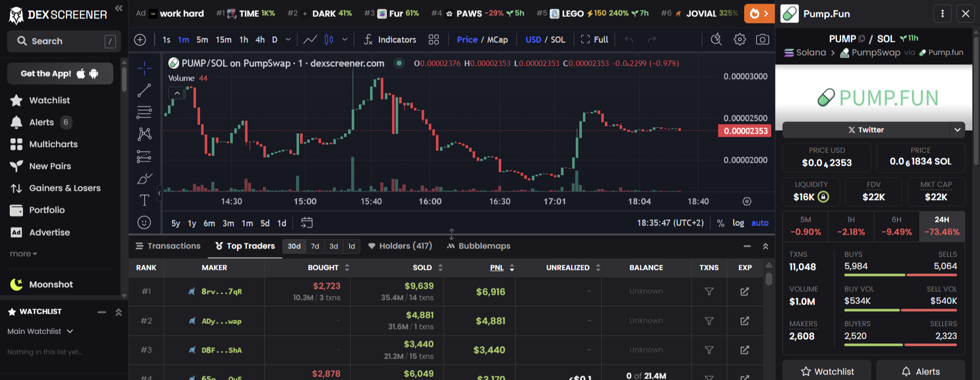
Task: Undo the last chart action
Action: pos(629,40)
